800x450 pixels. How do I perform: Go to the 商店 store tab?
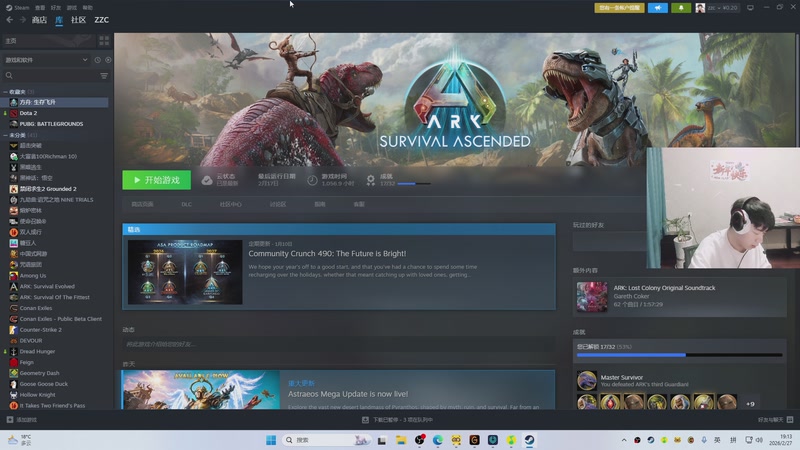point(39,20)
